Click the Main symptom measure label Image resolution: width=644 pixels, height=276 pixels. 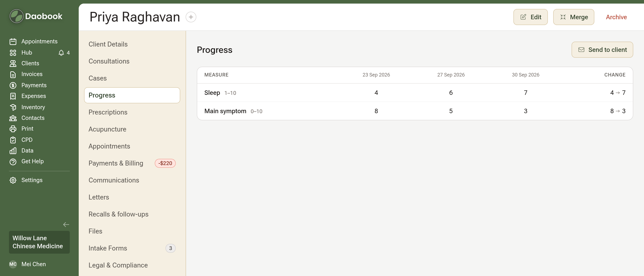pyautogui.click(x=225, y=111)
